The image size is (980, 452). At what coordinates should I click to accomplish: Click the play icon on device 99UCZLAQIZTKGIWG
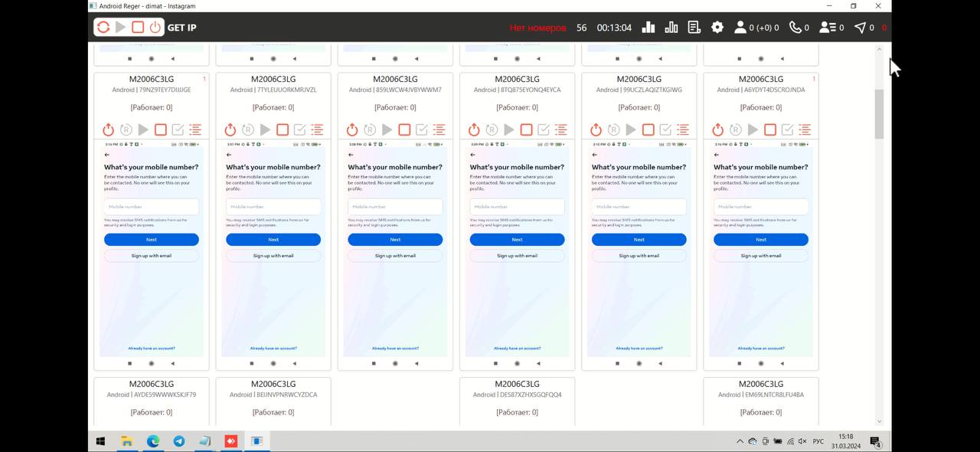coord(631,129)
